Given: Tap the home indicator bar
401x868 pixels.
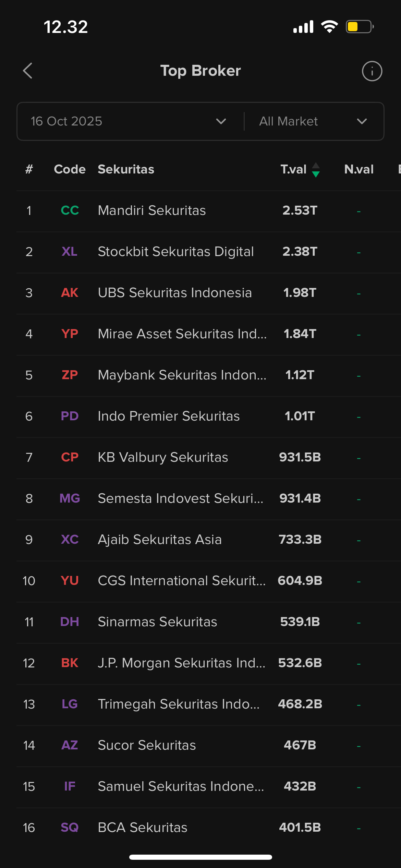Looking at the screenshot, I should tap(200, 857).
